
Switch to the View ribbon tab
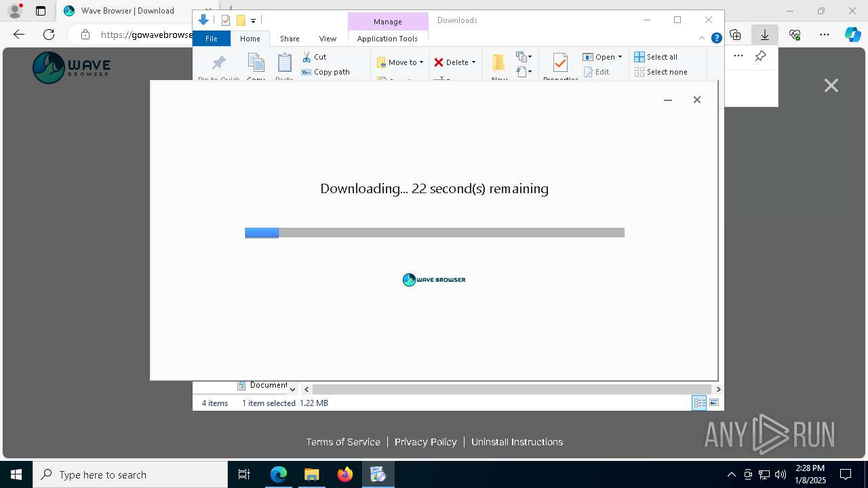(x=328, y=39)
